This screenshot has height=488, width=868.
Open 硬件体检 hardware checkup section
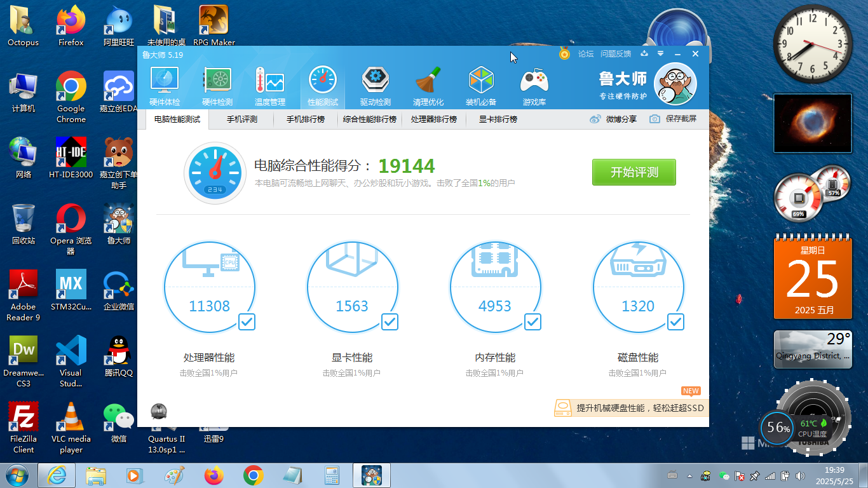coord(165,86)
